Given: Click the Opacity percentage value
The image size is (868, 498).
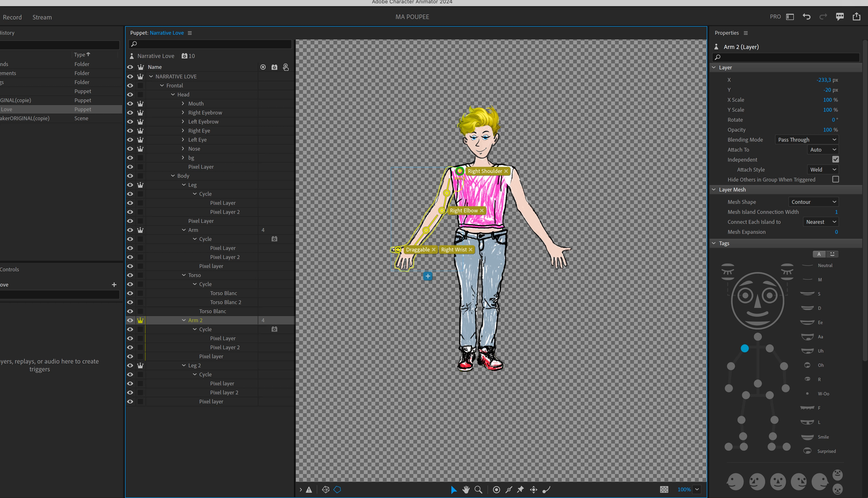Looking at the screenshot, I should pyautogui.click(x=827, y=130).
